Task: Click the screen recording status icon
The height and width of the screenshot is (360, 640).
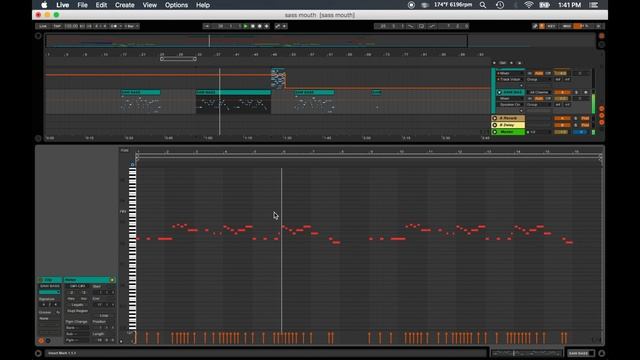Action: [411, 5]
